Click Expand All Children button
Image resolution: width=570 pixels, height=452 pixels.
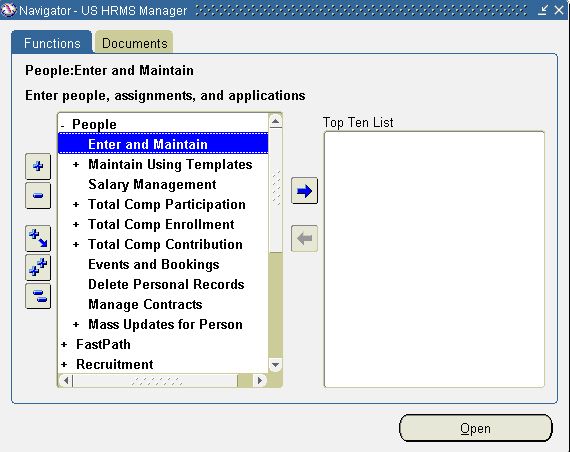click(x=38, y=239)
